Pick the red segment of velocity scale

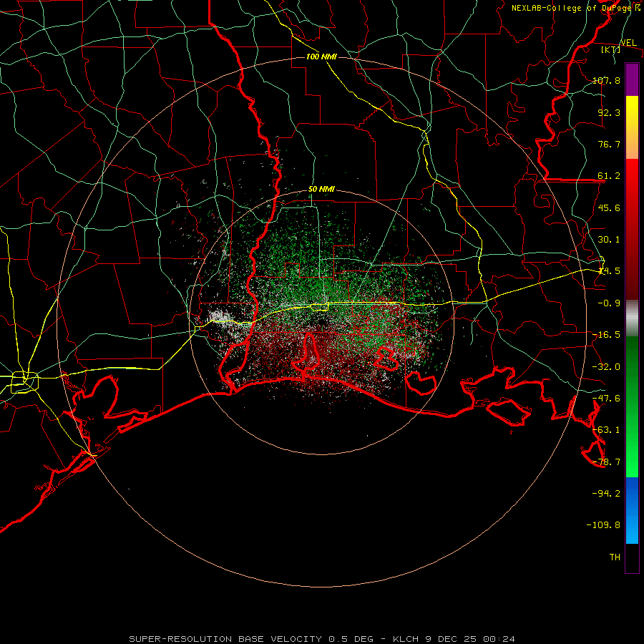632,229
